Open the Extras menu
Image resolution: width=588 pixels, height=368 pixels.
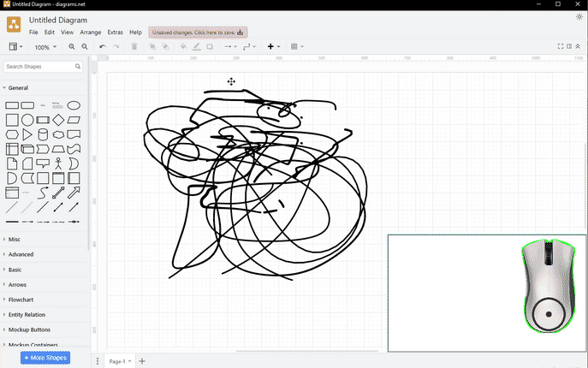(116, 33)
